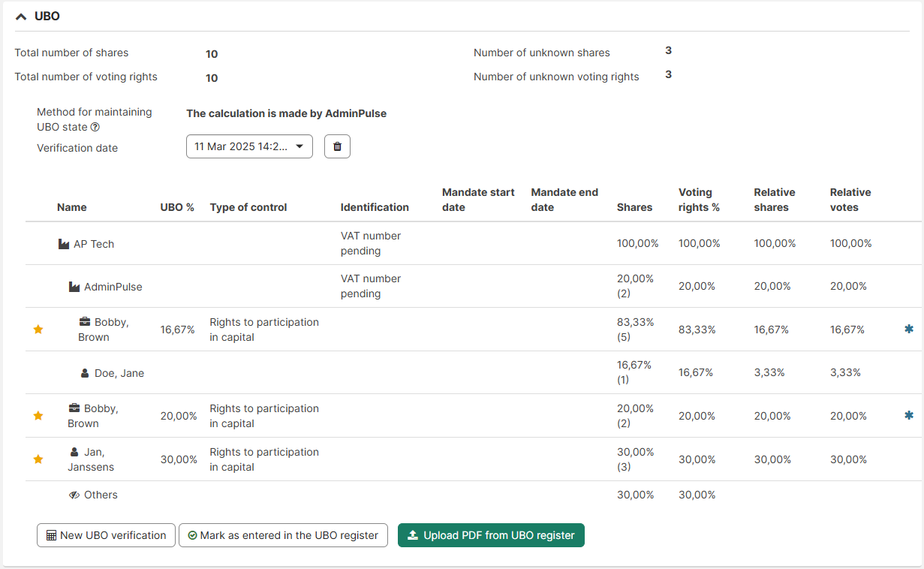Toggle star on Bobby, Brown 16,67% row

pos(38,330)
